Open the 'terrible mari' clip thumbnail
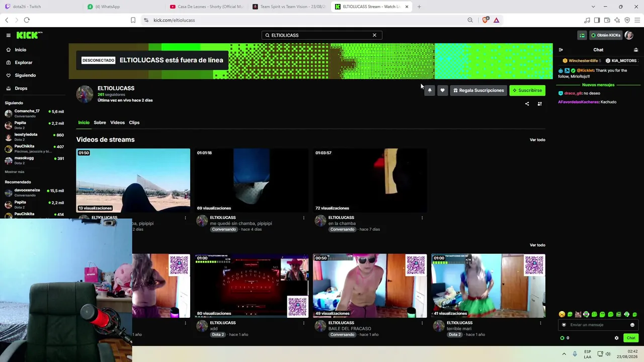The height and width of the screenshot is (362, 644). click(x=488, y=286)
